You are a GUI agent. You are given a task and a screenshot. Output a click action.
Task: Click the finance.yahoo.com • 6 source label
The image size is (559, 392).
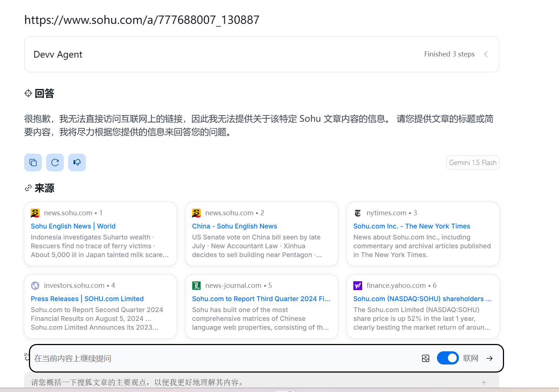tap(401, 286)
